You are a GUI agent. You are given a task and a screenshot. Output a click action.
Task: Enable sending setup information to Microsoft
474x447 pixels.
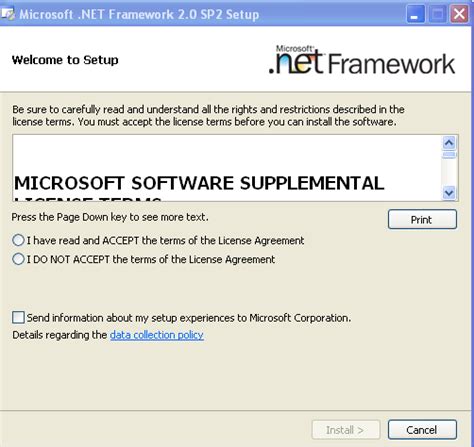pos(18,317)
